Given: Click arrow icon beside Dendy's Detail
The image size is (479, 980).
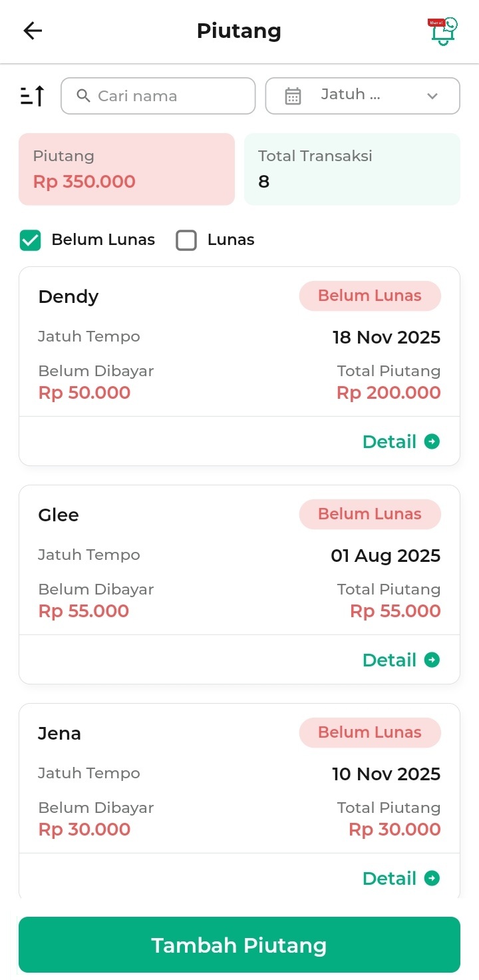Looking at the screenshot, I should [x=432, y=441].
